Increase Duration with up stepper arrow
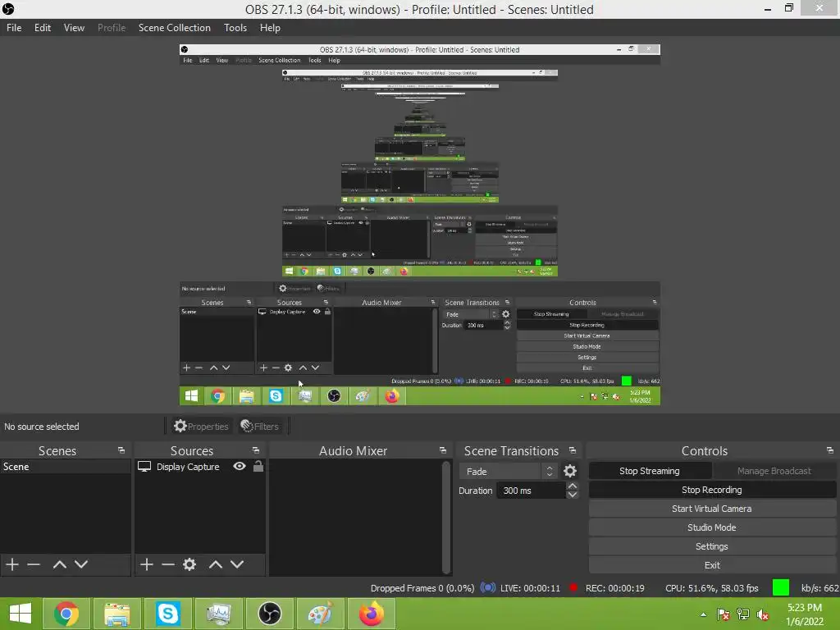This screenshot has height=630, width=840. click(572, 486)
